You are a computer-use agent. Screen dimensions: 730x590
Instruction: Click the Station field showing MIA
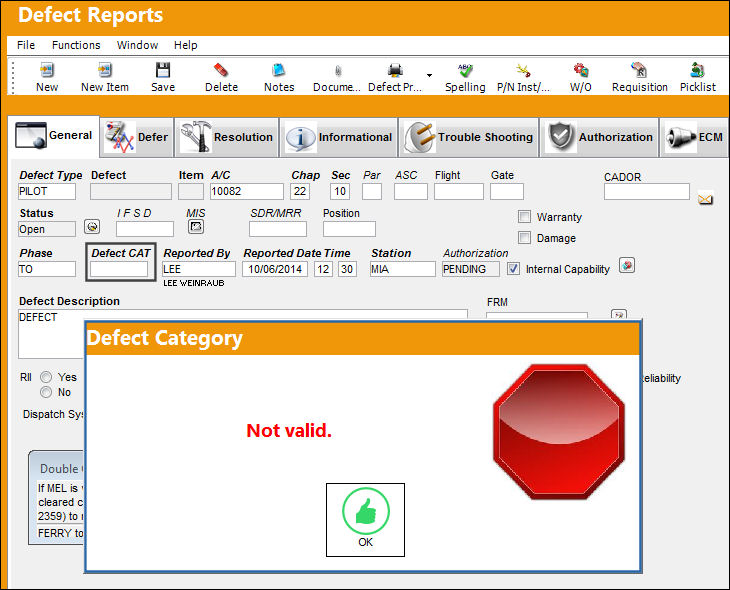[403, 269]
